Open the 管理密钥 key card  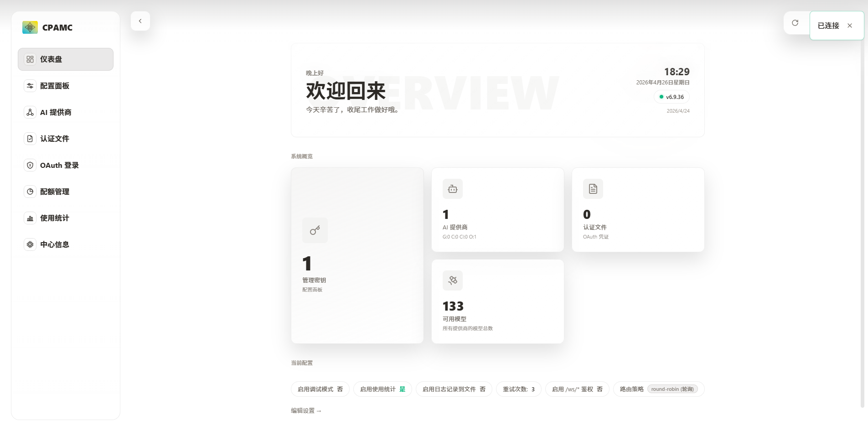click(357, 255)
